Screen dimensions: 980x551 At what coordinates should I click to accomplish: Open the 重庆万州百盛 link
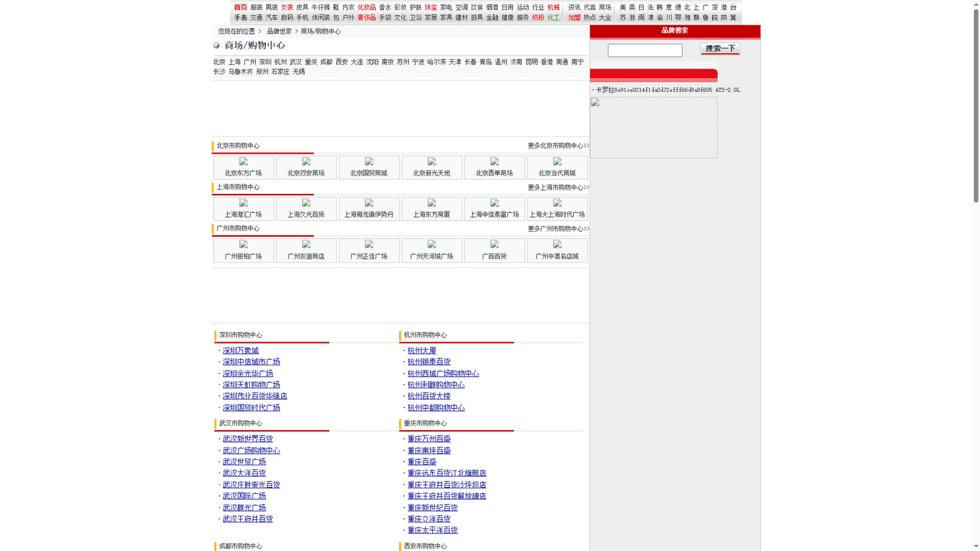click(x=429, y=439)
